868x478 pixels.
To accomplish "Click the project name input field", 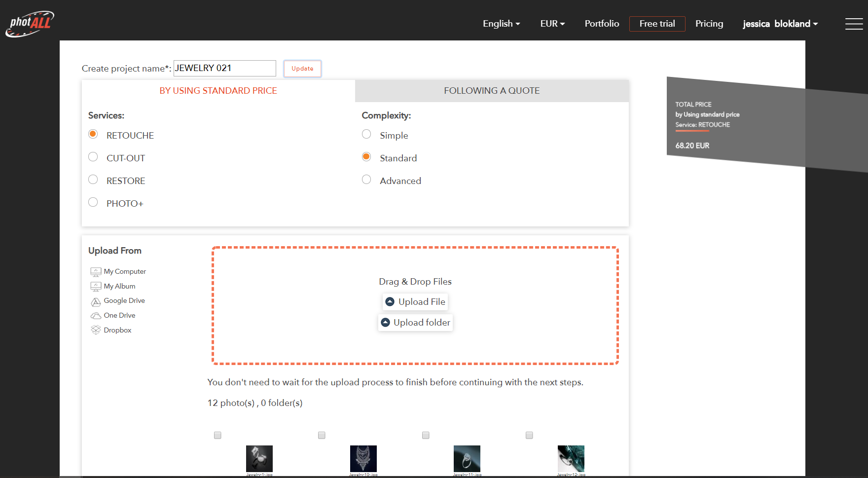I will pos(224,69).
